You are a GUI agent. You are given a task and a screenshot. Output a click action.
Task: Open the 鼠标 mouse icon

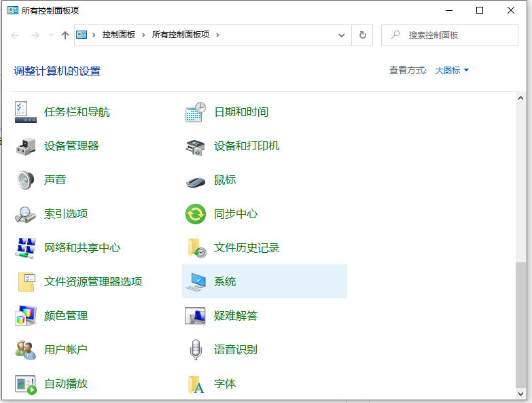196,182
